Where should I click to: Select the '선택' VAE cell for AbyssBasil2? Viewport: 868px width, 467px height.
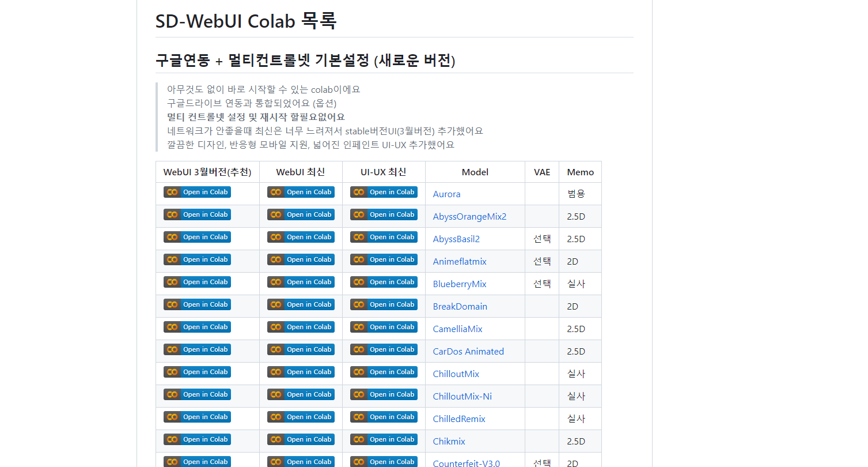542,239
